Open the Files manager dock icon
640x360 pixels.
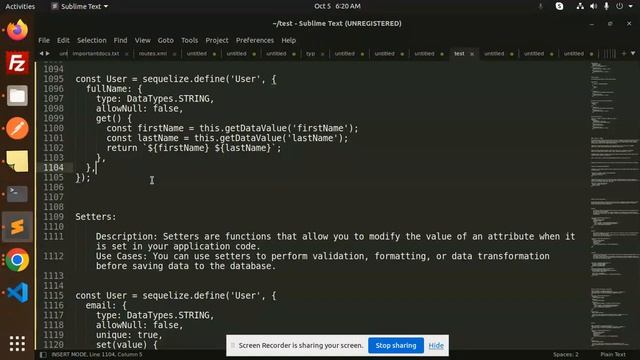(17, 96)
